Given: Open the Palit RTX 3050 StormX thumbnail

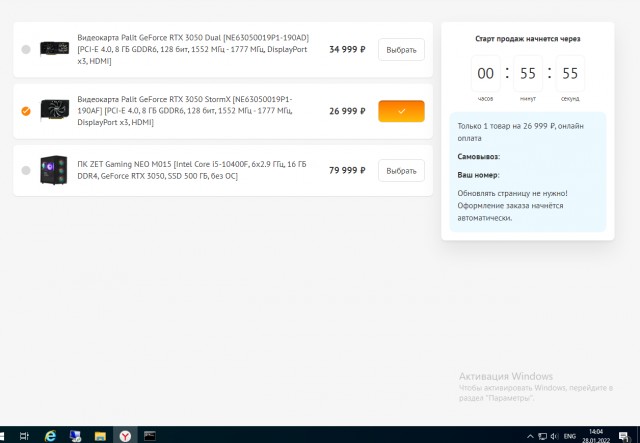Looking at the screenshot, I should [54, 109].
